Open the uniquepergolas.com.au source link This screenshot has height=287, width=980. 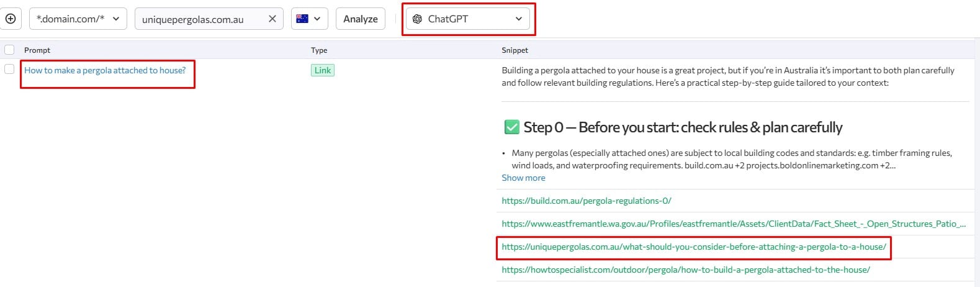(693, 247)
